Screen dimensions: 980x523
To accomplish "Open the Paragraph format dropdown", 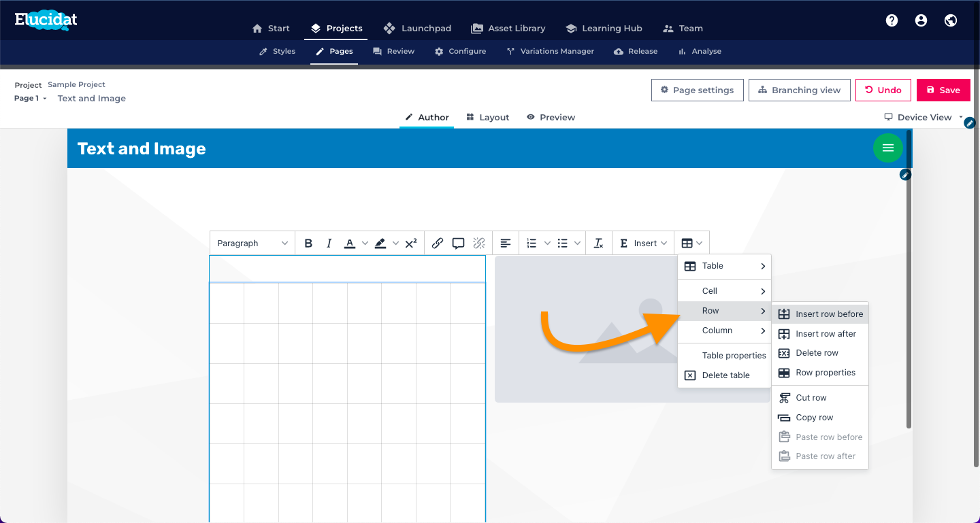I will (252, 243).
